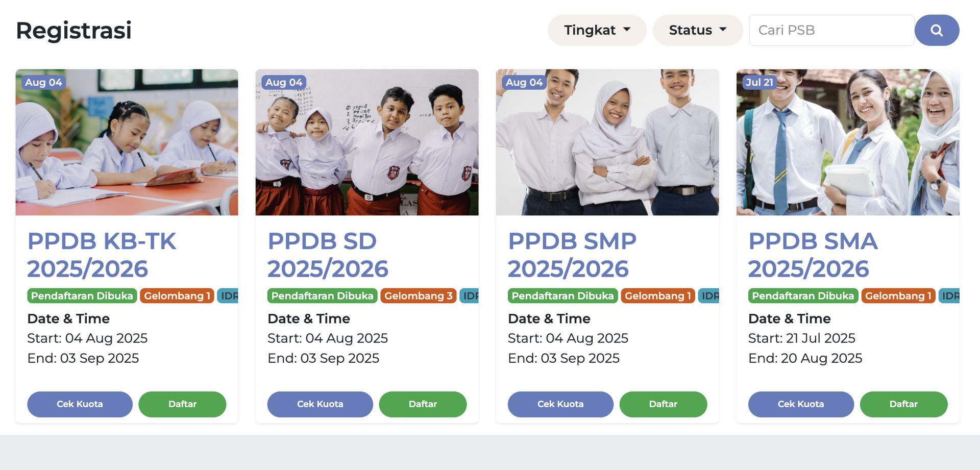Register via Daftar on PPDB SD card
Screen dimensions: 980x470
[423, 404]
